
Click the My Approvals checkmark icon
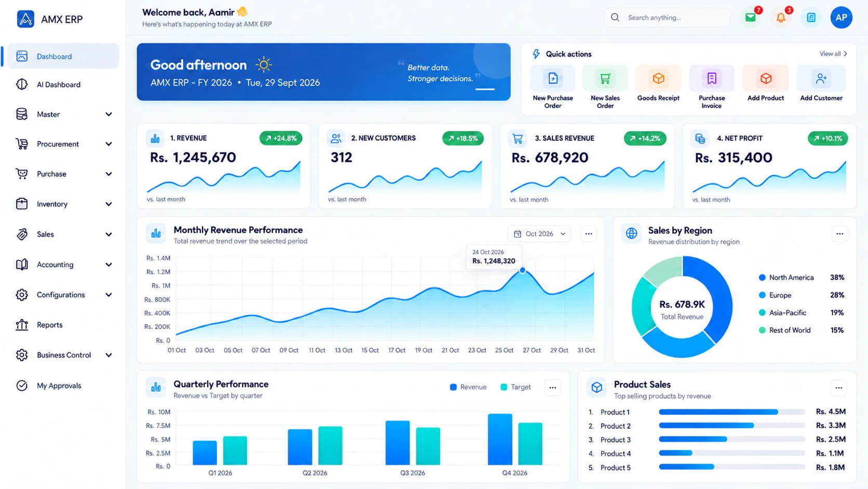[x=22, y=386]
